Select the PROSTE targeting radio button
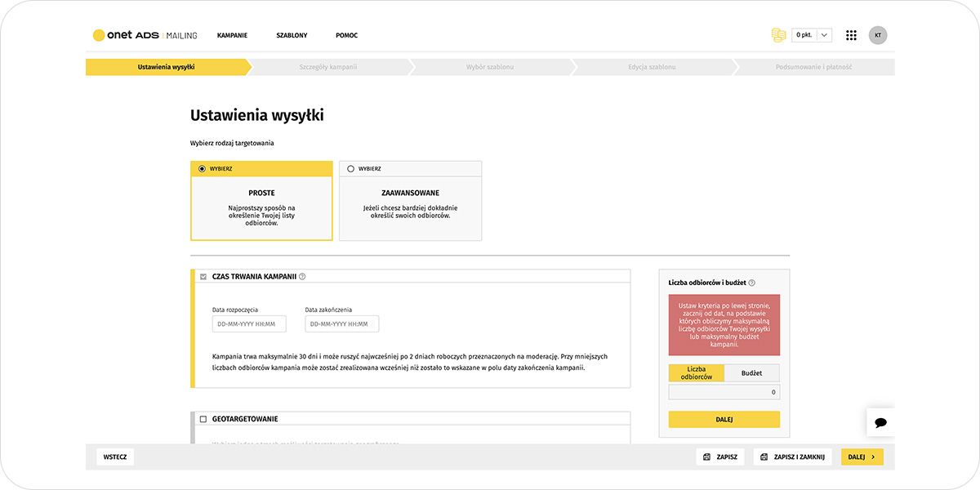The height and width of the screenshot is (490, 980). tap(203, 169)
